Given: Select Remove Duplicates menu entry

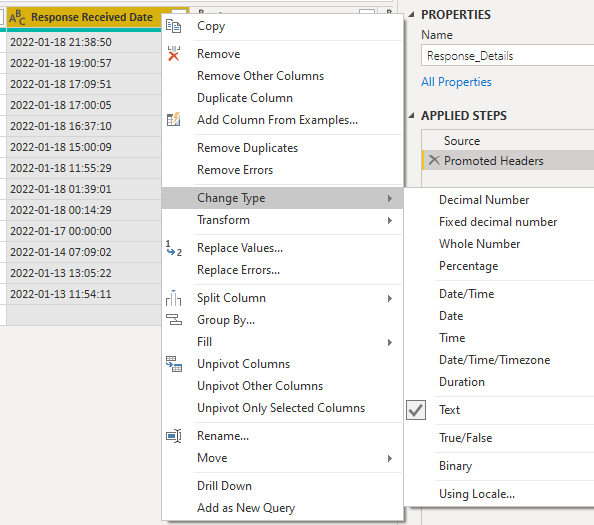Looking at the screenshot, I should click(247, 148).
